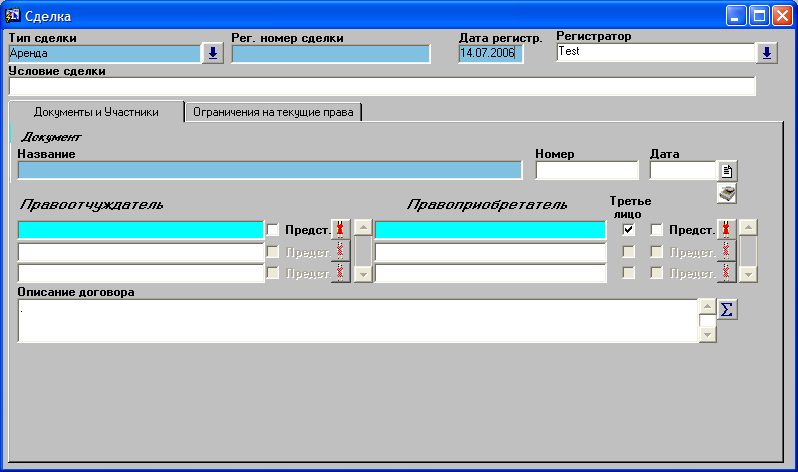Click first Правоприобретатель person icon
Viewport: 798px width, 472px height.
(x=726, y=230)
